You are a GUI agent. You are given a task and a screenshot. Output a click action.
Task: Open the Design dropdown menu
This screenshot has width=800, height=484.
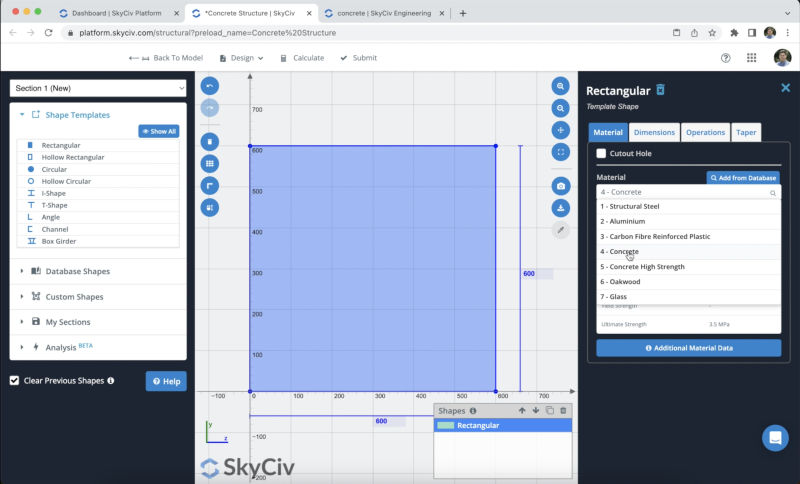pos(241,58)
